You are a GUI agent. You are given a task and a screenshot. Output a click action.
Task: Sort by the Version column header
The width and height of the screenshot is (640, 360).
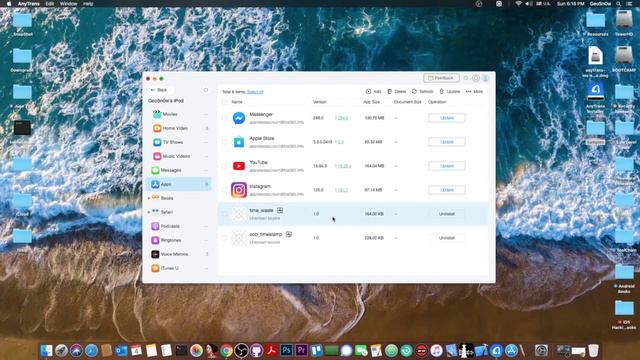coord(320,102)
